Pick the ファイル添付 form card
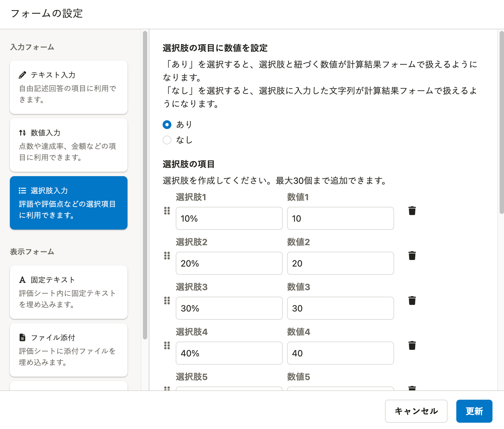 point(69,350)
